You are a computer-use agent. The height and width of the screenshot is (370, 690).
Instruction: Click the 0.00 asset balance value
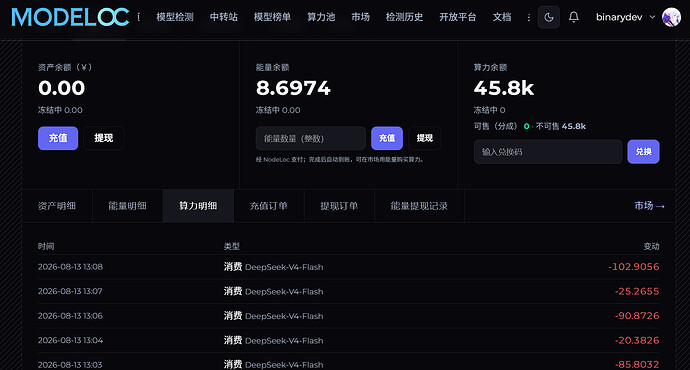click(x=62, y=88)
